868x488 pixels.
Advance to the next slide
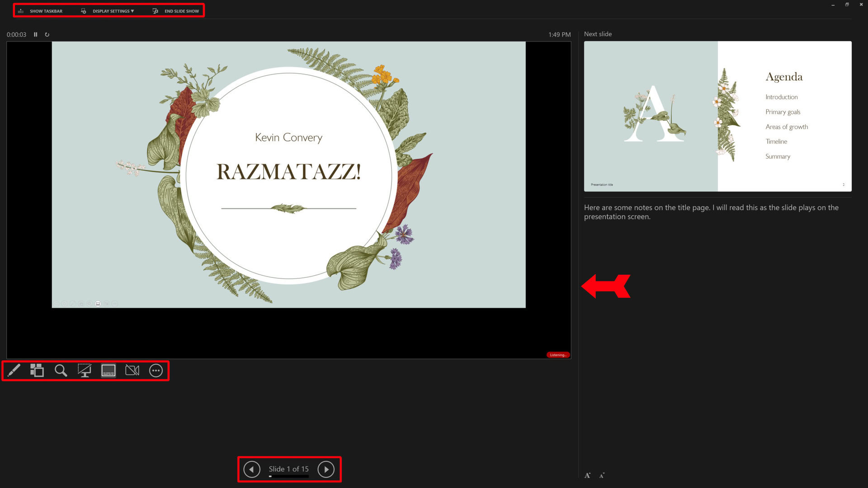click(x=326, y=469)
